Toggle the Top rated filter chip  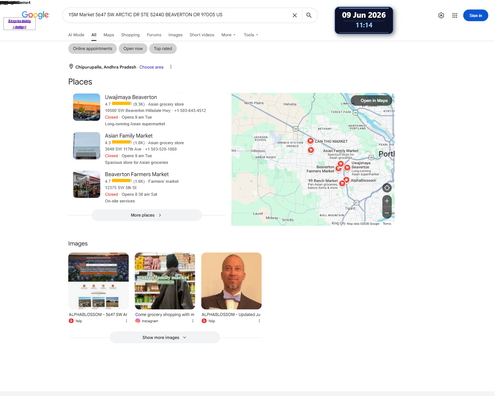[163, 49]
